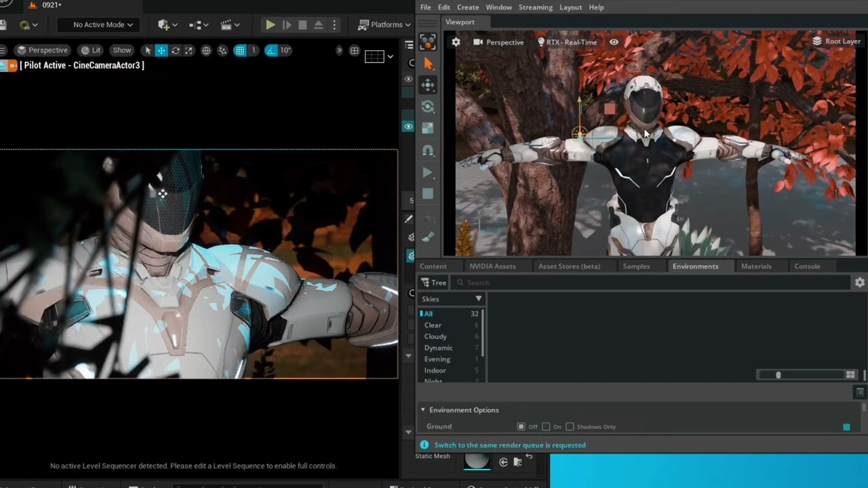This screenshot has width=868, height=488.
Task: Enable the Unreal rotate transform gizmo
Action: tap(176, 50)
